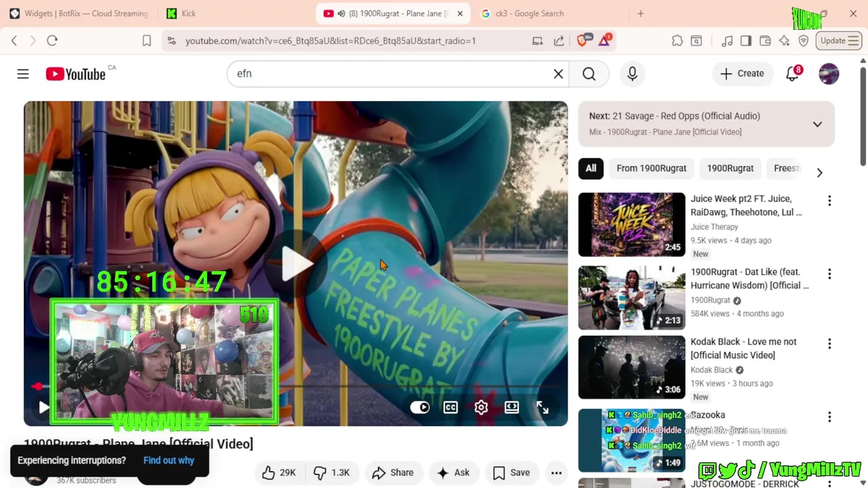The width and height of the screenshot is (868, 488).
Task: Click the large center play overlay
Action: pos(296,264)
